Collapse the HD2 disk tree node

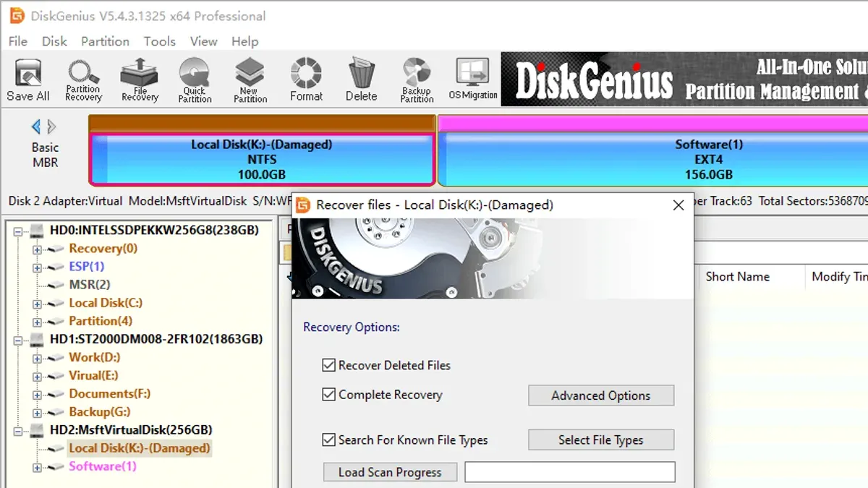[20, 430]
